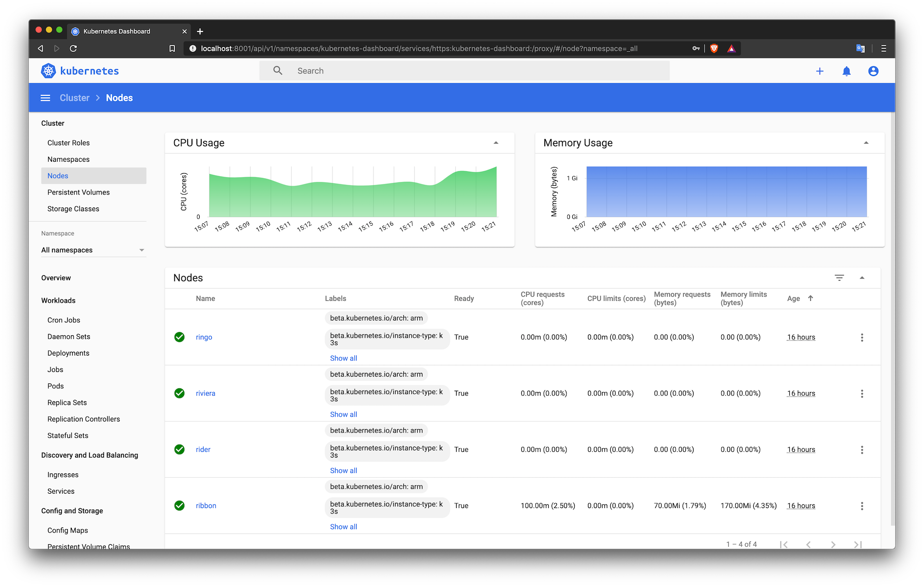Click ribbon's 170.00Mi (4.35%) memory limits value

coord(748,506)
